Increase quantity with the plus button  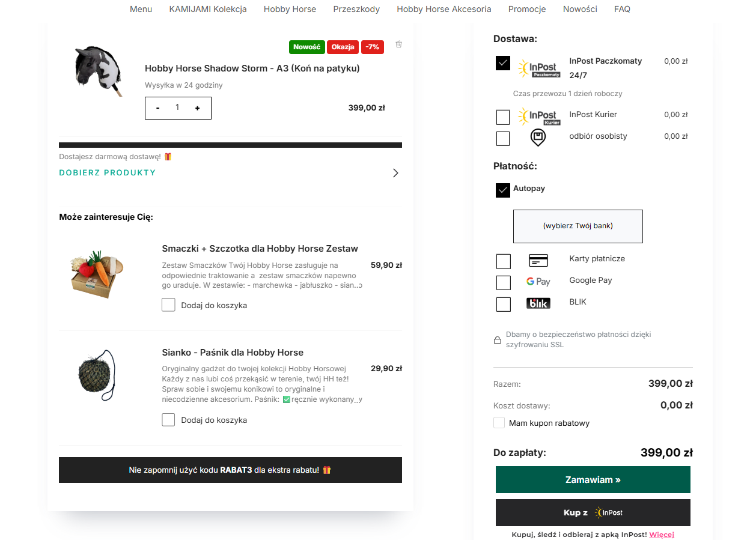click(197, 108)
